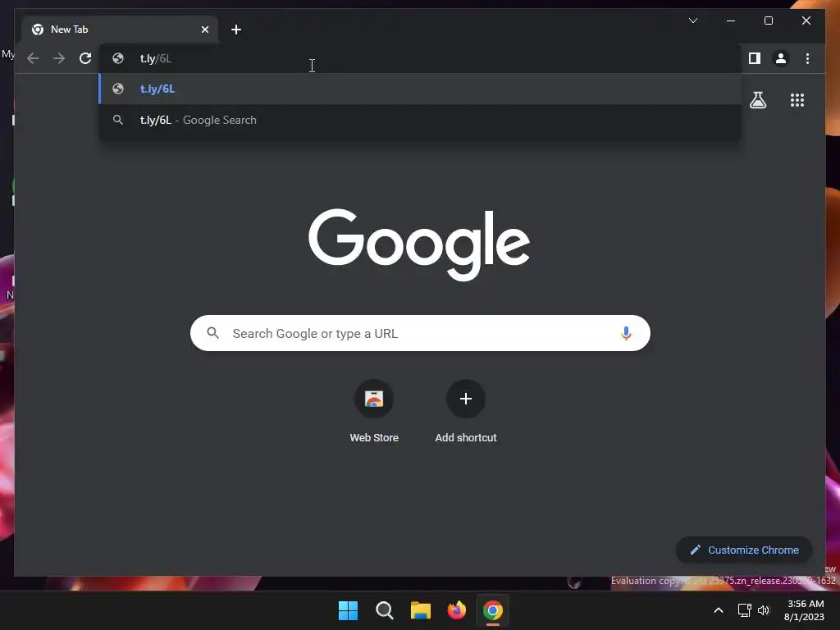Open taskbar Search
The image size is (840, 630).
(384, 610)
